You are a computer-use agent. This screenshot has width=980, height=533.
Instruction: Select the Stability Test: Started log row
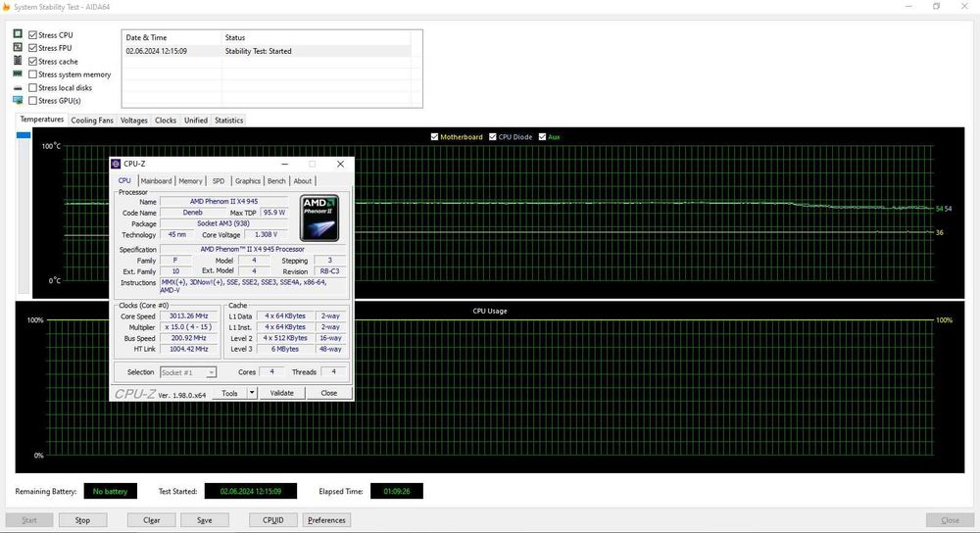[x=267, y=51]
